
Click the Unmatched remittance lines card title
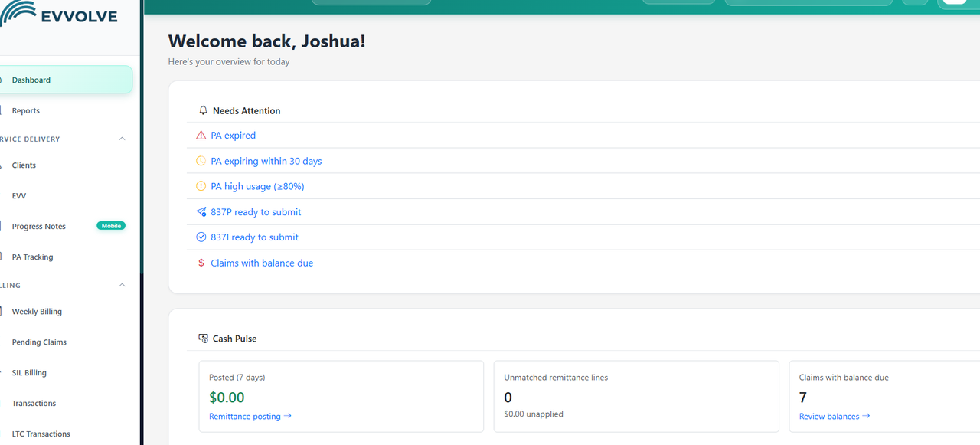[556, 378]
